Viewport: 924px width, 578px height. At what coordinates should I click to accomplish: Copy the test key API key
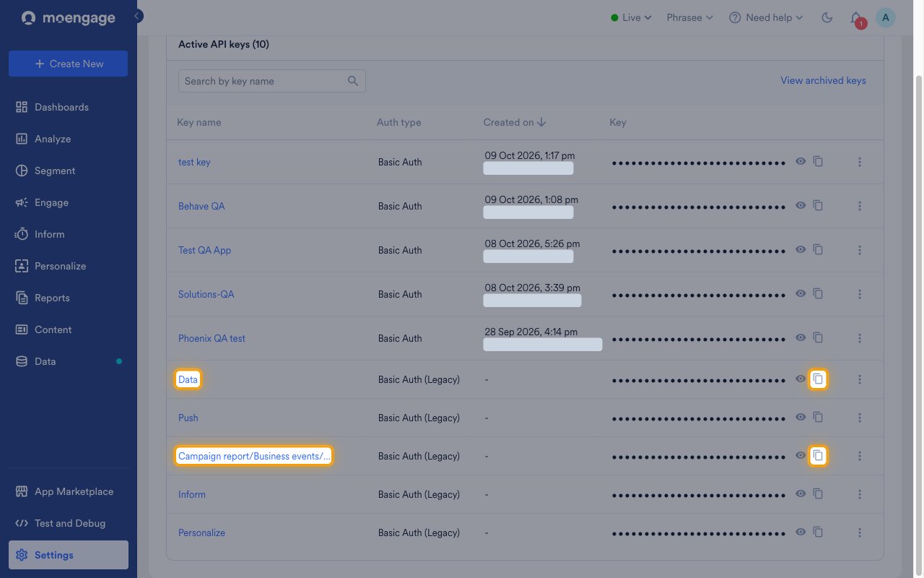[x=818, y=162]
